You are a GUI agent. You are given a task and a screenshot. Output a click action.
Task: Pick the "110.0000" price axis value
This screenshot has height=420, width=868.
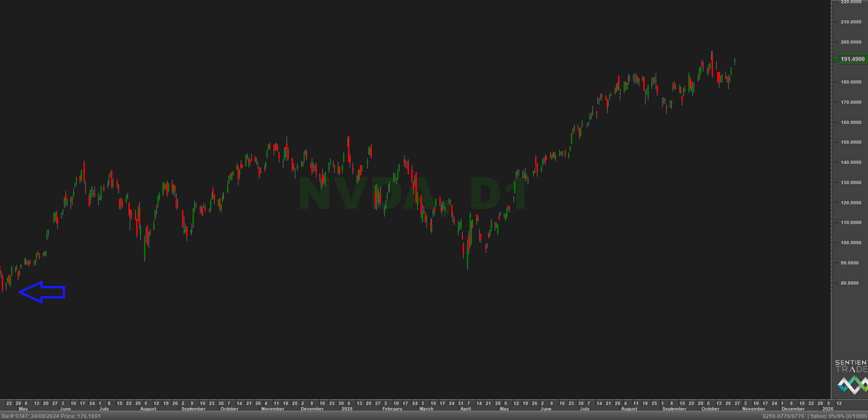click(x=851, y=223)
